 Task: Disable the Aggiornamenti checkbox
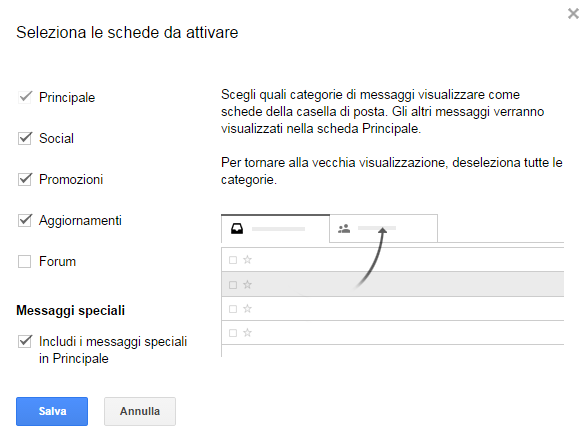25,220
